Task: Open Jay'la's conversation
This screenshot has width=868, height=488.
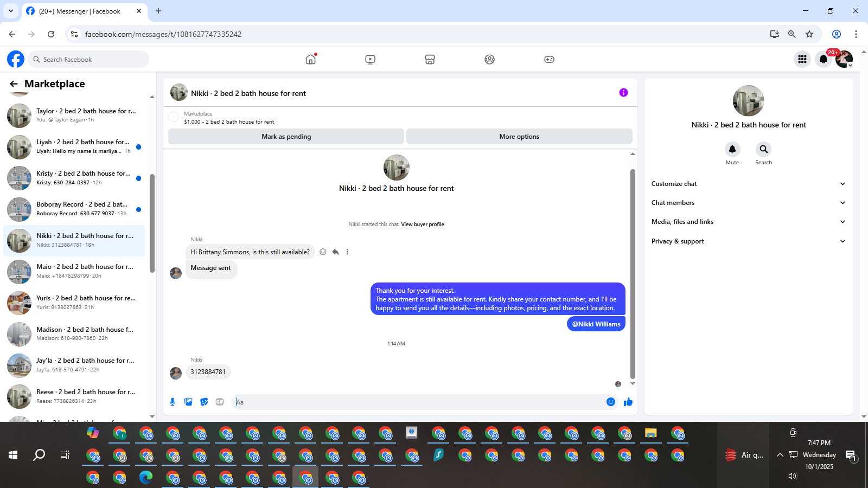Action: (74, 365)
